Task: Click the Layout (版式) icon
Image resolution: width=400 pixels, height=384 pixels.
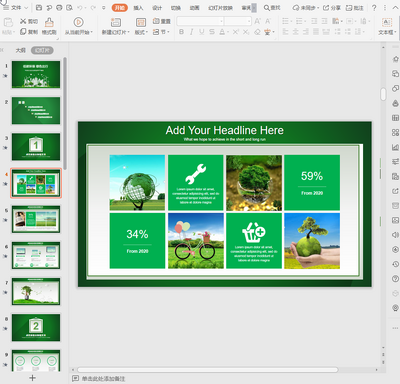Action: click(x=141, y=22)
